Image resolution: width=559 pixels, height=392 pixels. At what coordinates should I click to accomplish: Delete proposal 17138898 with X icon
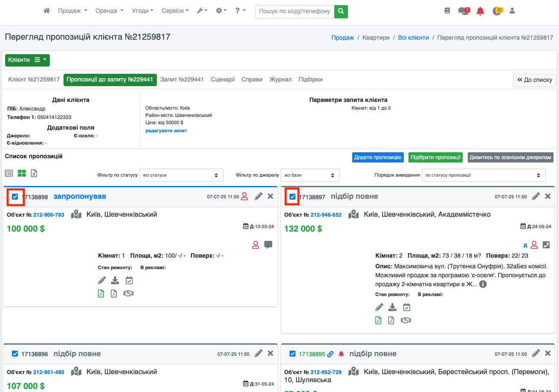(x=270, y=196)
